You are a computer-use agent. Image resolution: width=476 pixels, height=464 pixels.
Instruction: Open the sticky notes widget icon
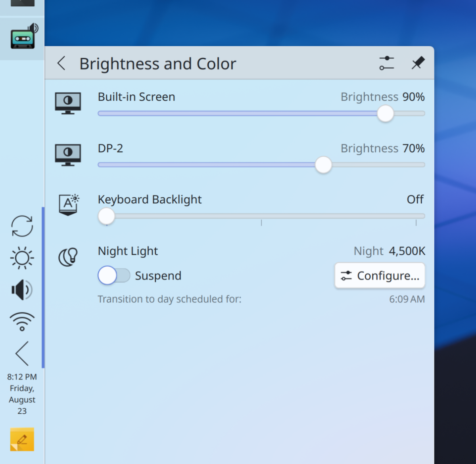[x=22, y=439]
